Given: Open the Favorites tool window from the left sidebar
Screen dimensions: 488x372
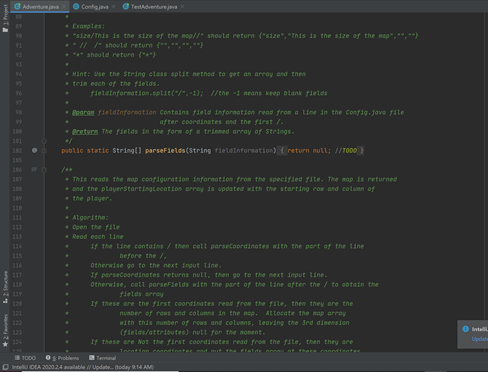Looking at the screenshot, I should click(x=5, y=331).
